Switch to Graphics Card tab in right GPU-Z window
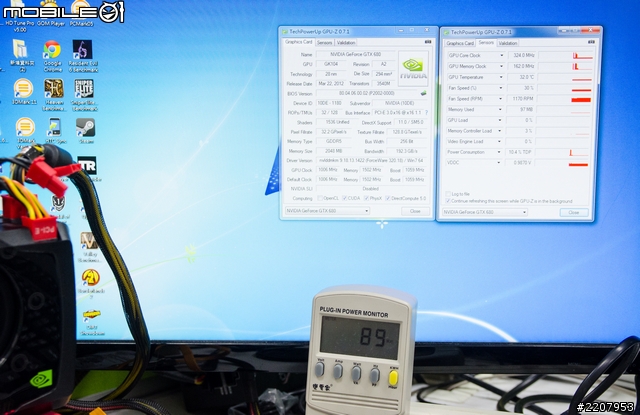 point(460,43)
